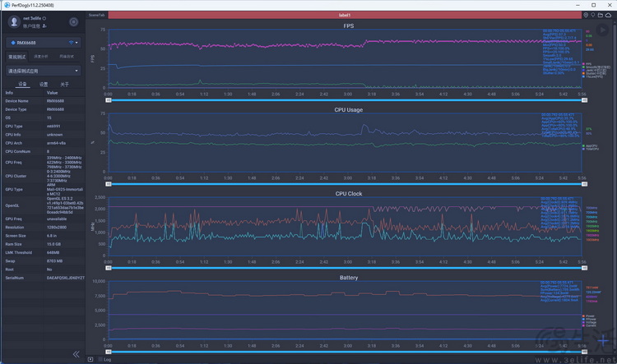Click the Battery chart title
This screenshot has width=617, height=364.
coord(349,278)
